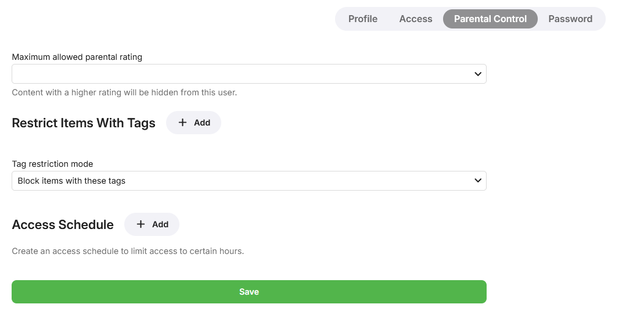
Task: Click the "Content with a higher rating" help text
Action: click(x=124, y=92)
